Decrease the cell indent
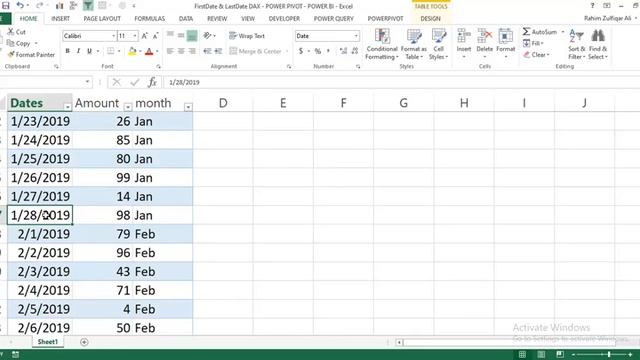 click(207, 51)
